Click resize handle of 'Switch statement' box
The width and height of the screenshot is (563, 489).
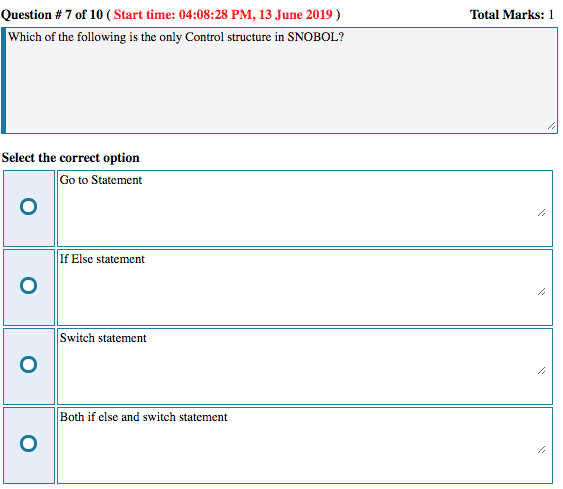pos(542,371)
